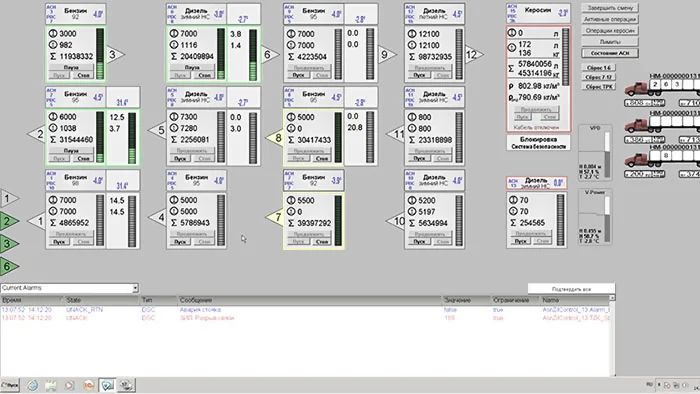Viewport: 700px width, 394px height.
Task: Pause loading on post 6 Дизель
Action: 192,67
